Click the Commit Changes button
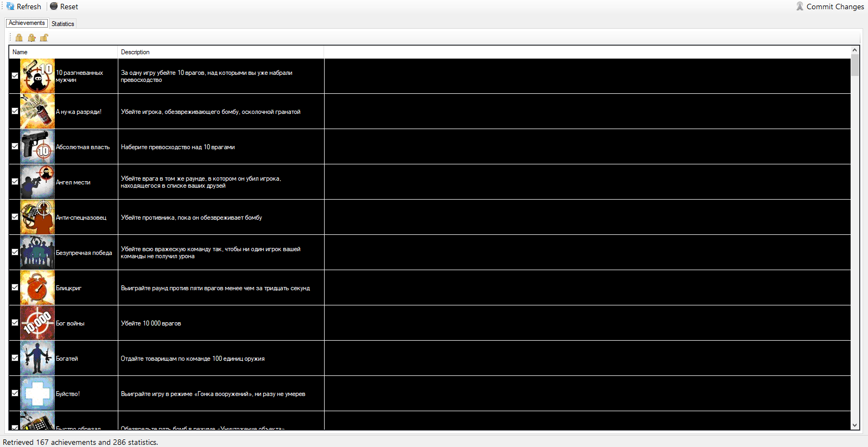 click(x=829, y=7)
